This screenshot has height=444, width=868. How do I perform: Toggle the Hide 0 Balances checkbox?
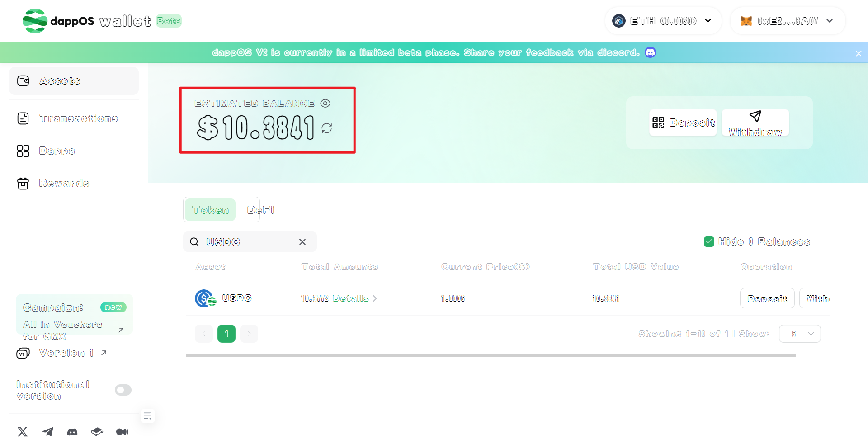click(709, 242)
